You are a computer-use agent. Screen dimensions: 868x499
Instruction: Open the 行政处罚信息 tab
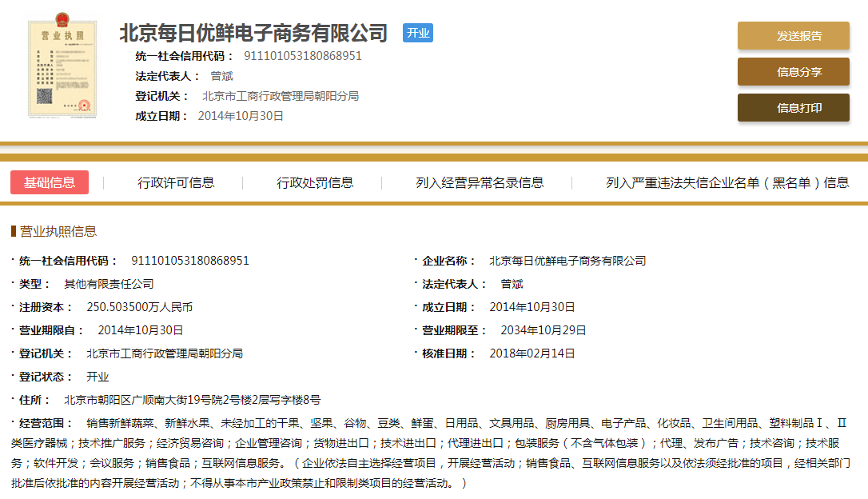pyautogui.click(x=315, y=183)
